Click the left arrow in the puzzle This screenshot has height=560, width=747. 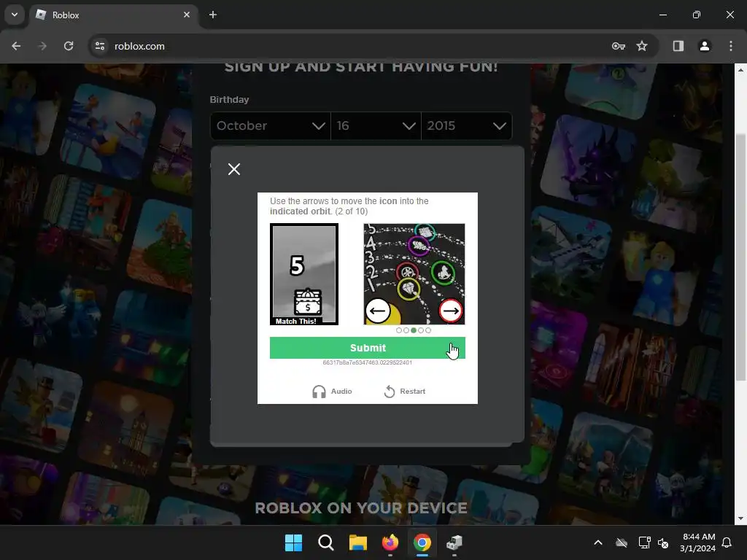click(x=378, y=311)
